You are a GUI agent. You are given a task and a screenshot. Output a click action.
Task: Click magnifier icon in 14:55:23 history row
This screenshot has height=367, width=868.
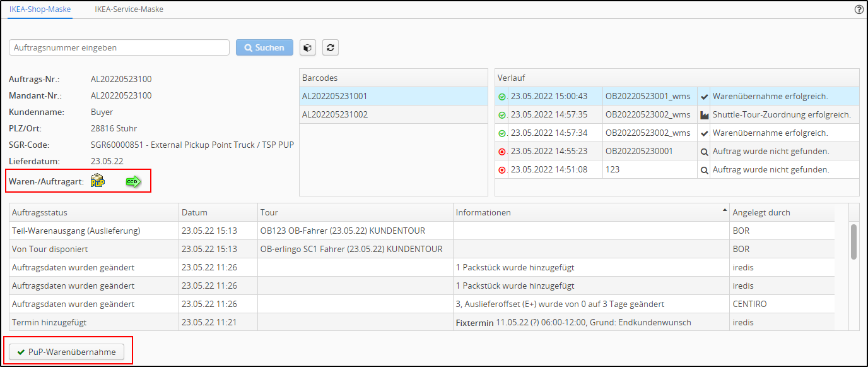(704, 152)
